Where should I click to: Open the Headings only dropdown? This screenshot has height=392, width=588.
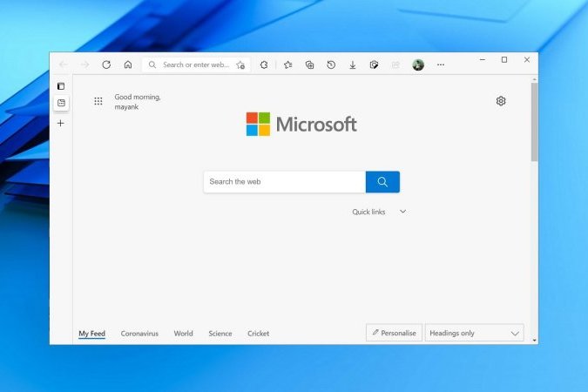point(475,333)
